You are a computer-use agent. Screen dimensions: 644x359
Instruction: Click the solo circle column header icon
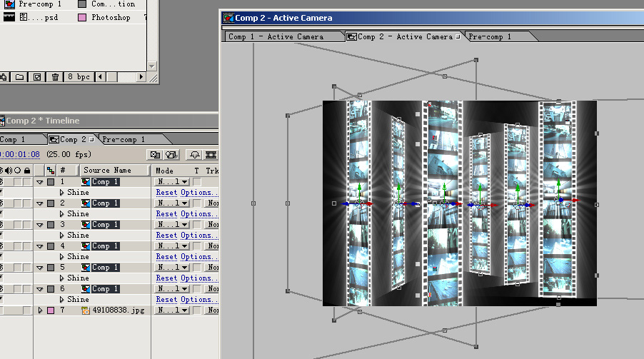(x=18, y=170)
